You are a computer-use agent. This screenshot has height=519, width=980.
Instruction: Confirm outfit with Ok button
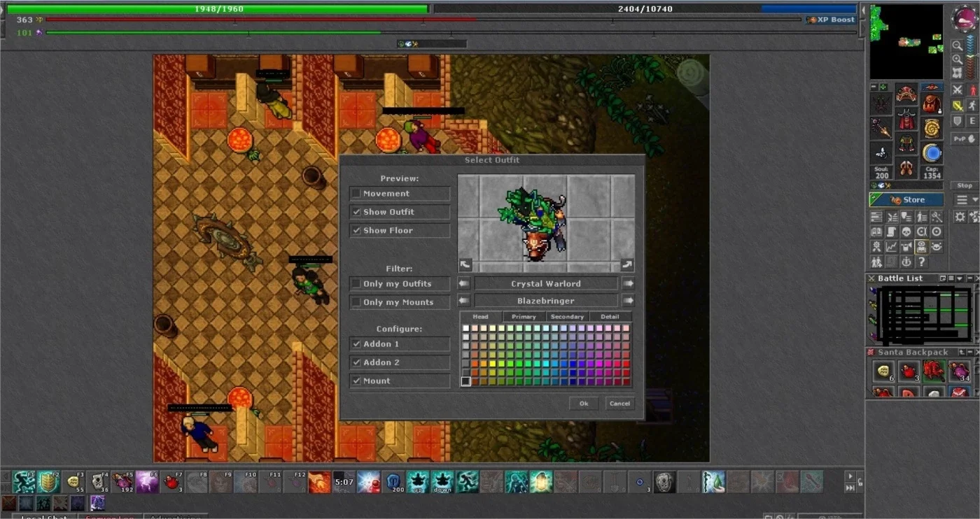584,404
